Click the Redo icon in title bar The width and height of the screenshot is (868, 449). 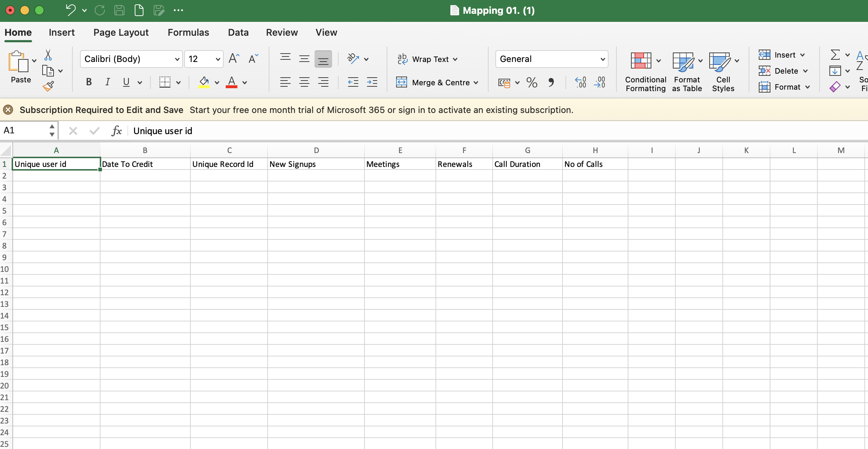[99, 10]
